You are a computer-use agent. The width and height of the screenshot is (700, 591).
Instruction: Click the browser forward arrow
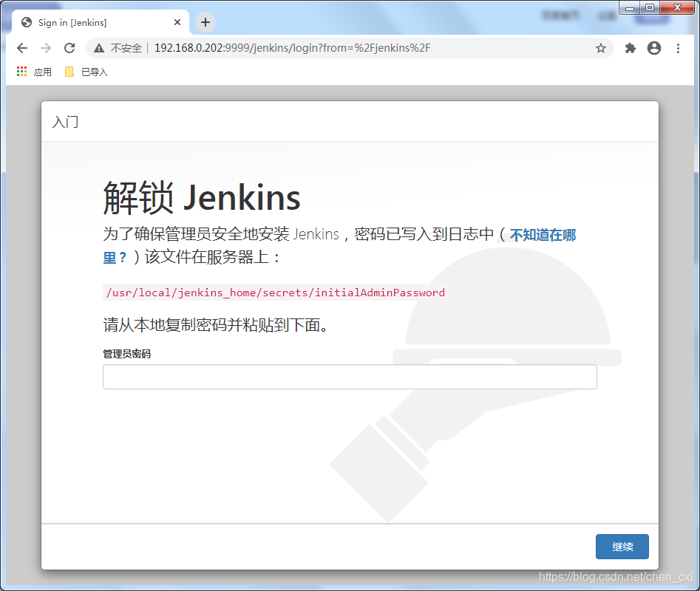[46, 48]
